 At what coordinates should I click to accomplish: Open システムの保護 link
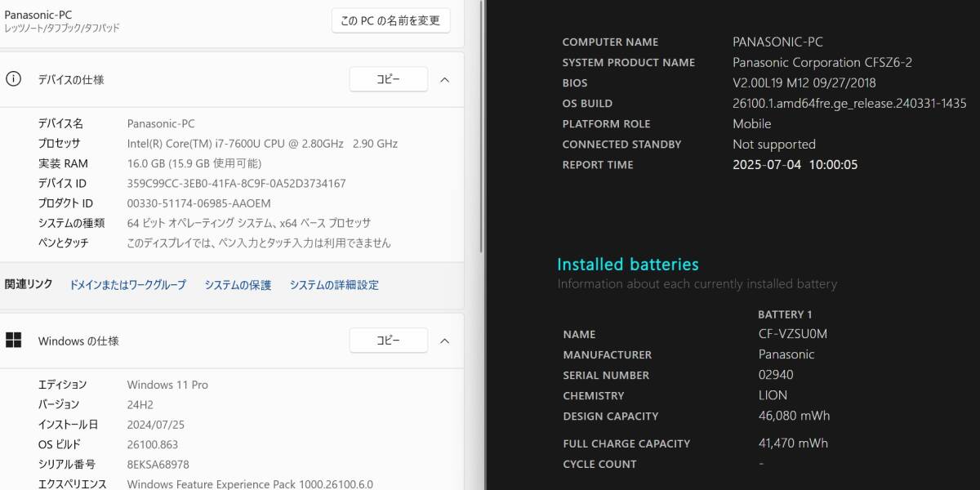click(x=238, y=285)
